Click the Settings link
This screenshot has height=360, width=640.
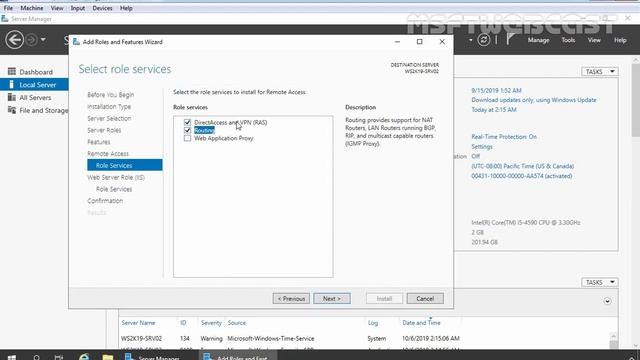(482, 147)
